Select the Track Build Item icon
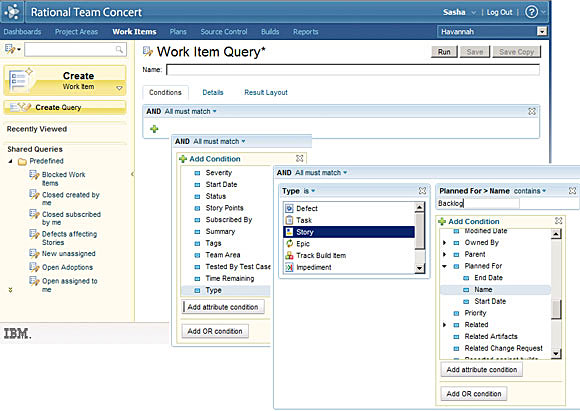 [x=289, y=255]
